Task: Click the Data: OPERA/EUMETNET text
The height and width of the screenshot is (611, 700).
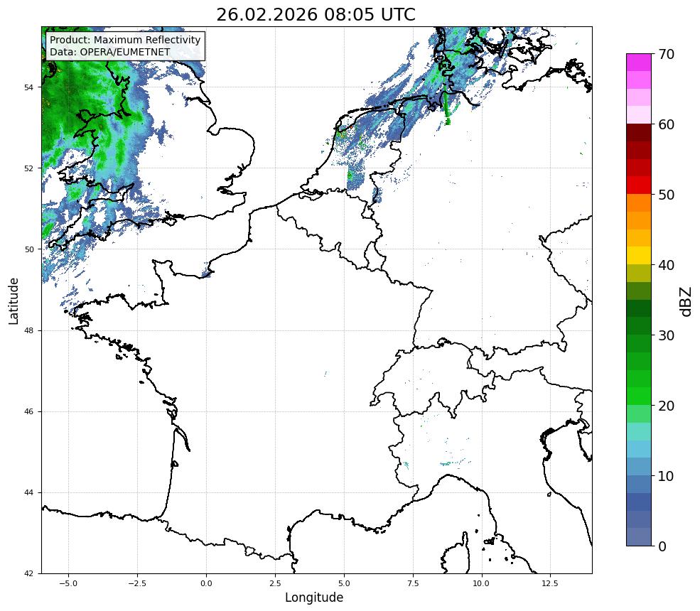Action: 110,52
